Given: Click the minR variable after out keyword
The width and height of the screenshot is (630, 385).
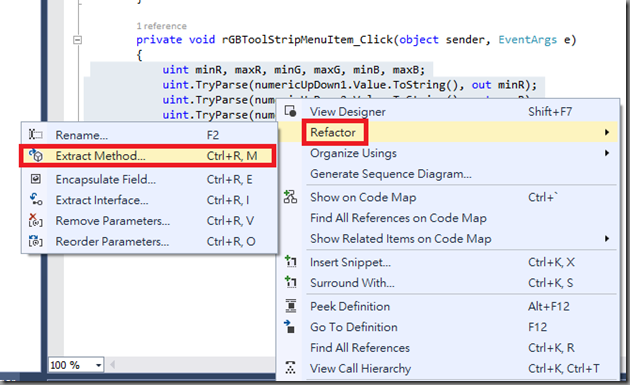Looking at the screenshot, I should [511, 85].
